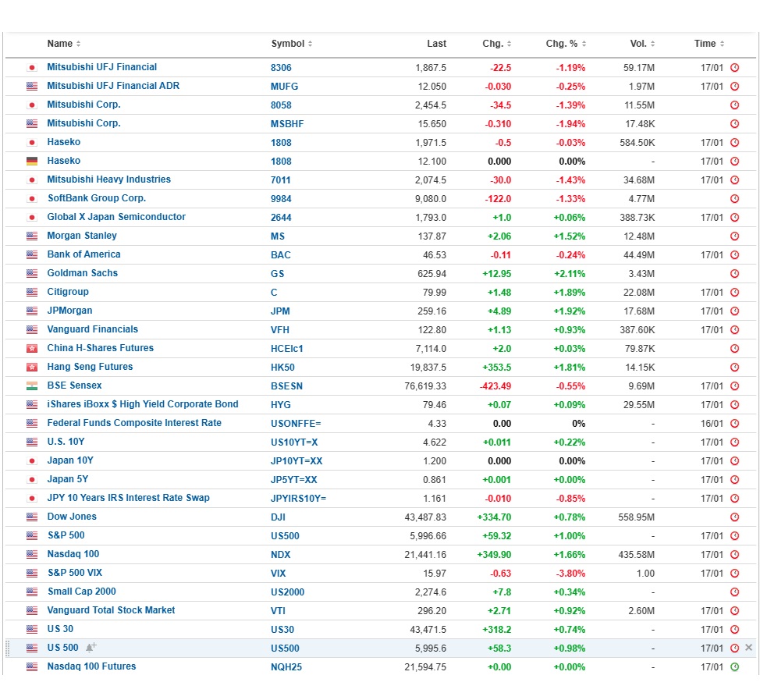Click the clock icon in Dow Jones row
The width and height of the screenshot is (760, 700).
[734, 517]
